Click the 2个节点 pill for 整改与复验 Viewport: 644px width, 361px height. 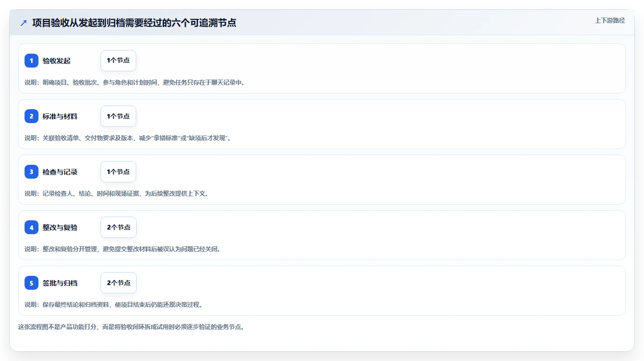pyautogui.click(x=119, y=227)
